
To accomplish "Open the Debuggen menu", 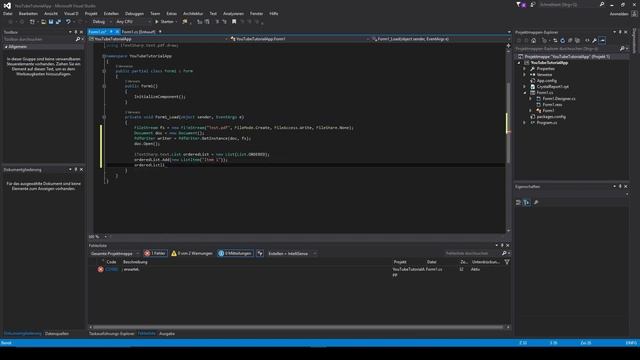I will pos(134,13).
